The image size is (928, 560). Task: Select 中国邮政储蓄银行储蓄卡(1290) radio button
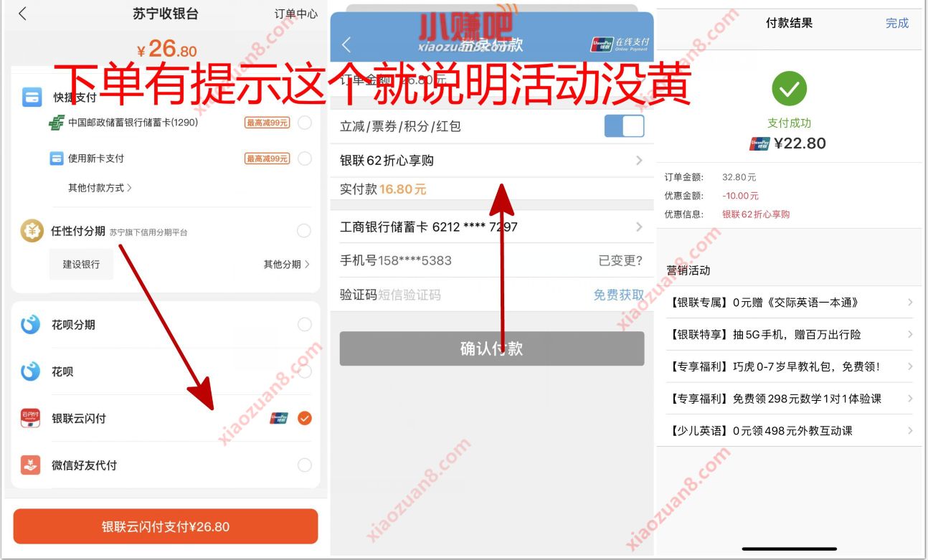305,123
